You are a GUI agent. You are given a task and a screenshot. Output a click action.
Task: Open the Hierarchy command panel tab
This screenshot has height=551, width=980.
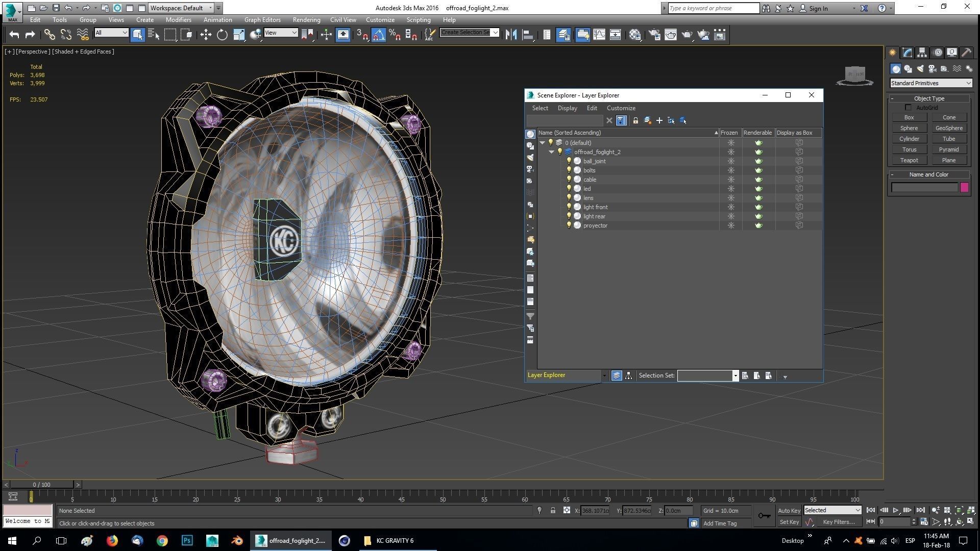tap(922, 53)
